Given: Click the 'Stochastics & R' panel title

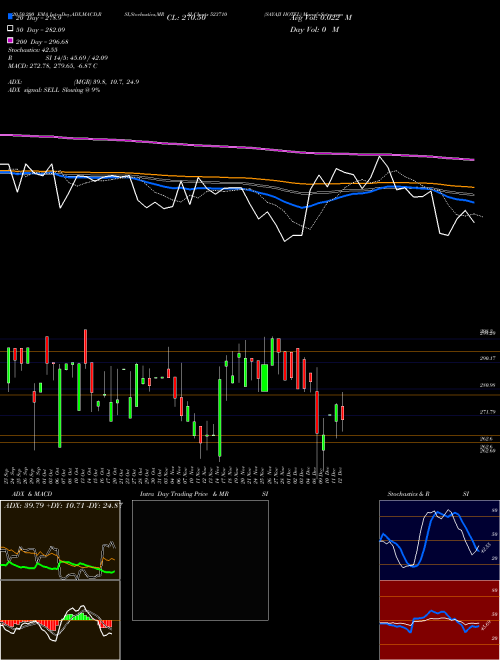Looking at the screenshot, I should pos(409,494).
